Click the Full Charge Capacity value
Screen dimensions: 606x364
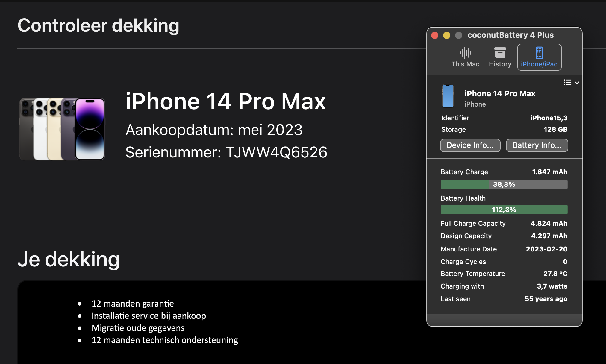click(549, 223)
